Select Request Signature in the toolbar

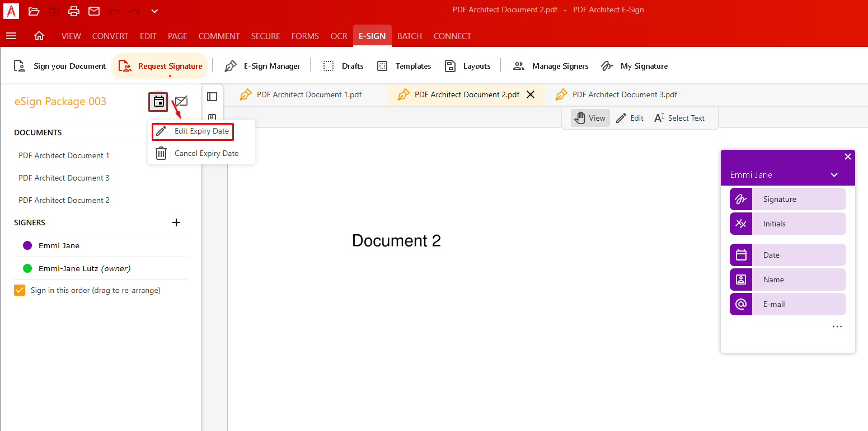click(160, 66)
